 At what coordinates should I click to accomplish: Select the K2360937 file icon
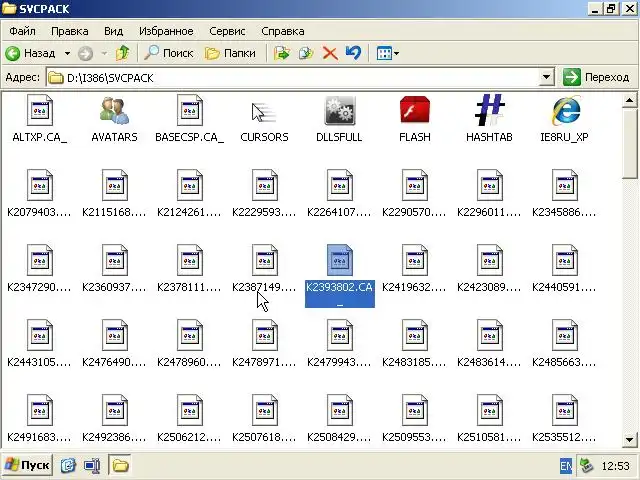[x=115, y=260]
